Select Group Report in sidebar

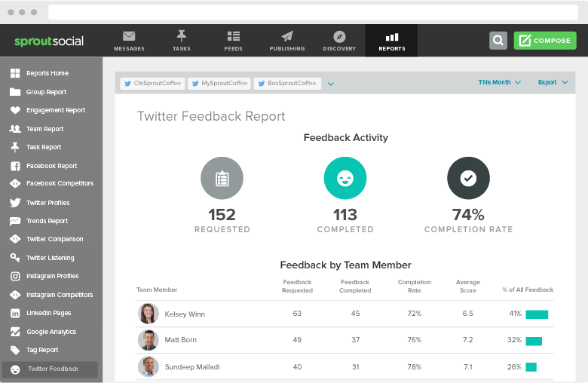(x=46, y=92)
